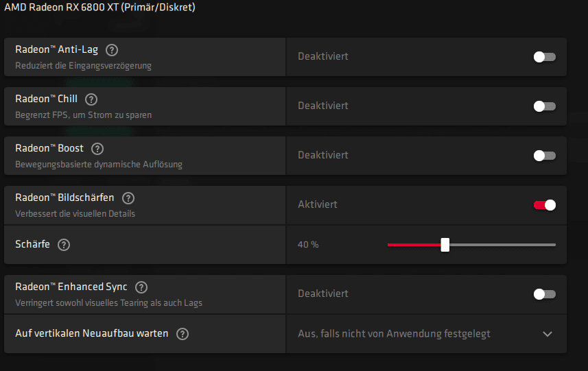Click 'Radeon Chill' setting label

tap(47, 99)
